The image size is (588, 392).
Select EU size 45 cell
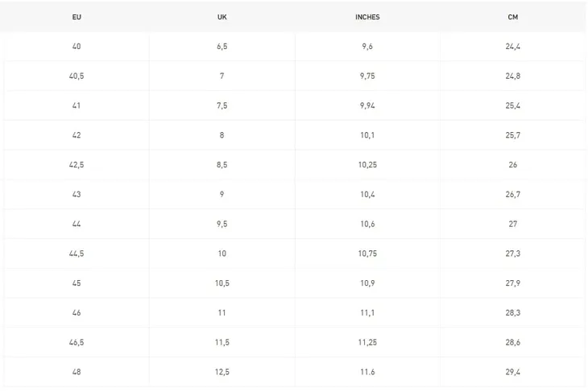tap(77, 283)
